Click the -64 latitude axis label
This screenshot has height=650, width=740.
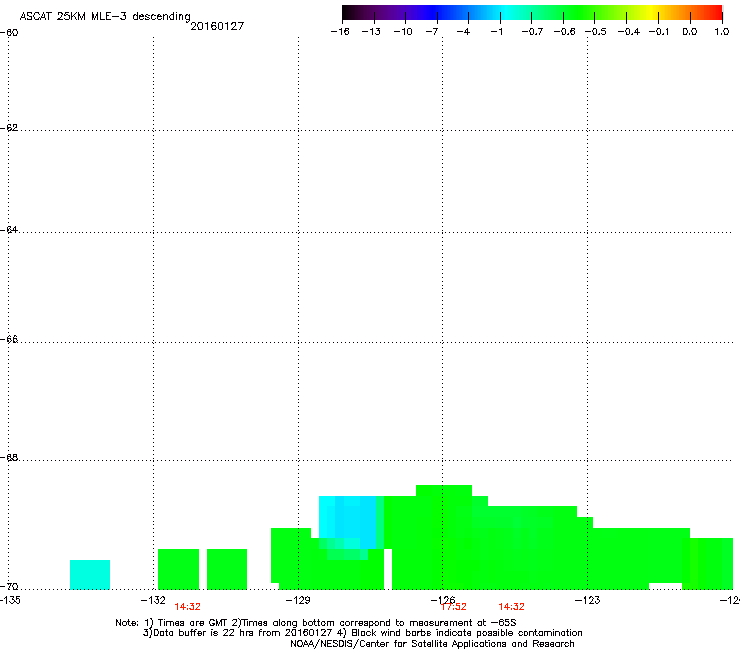9,230
